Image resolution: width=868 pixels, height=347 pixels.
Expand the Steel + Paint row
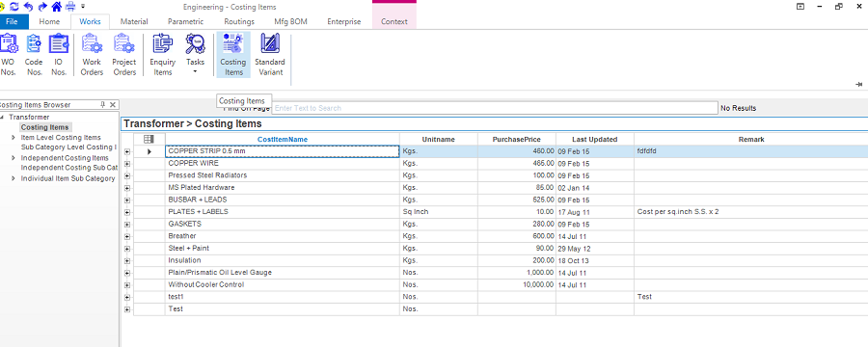point(127,249)
